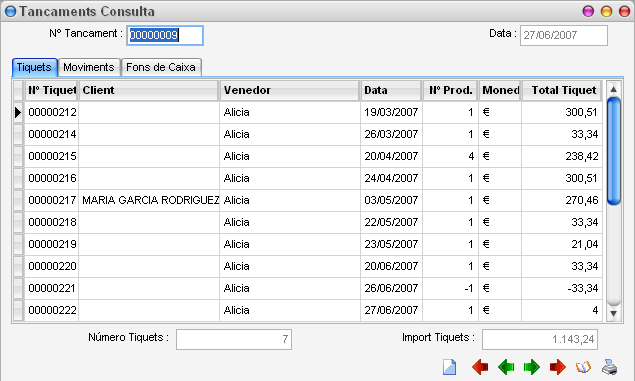Click date 26/06/2007 cell

point(391,288)
